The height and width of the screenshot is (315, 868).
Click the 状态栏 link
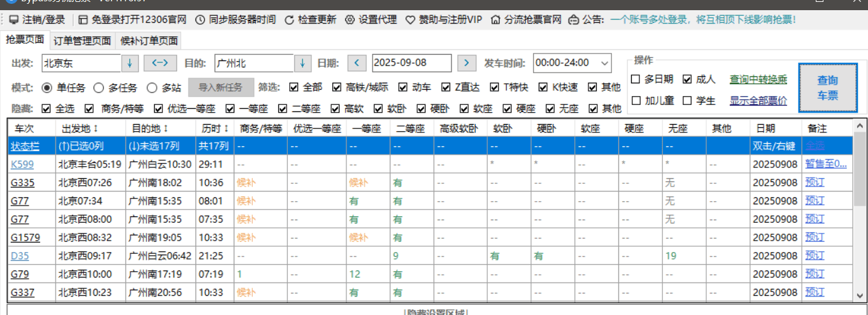[x=25, y=146]
